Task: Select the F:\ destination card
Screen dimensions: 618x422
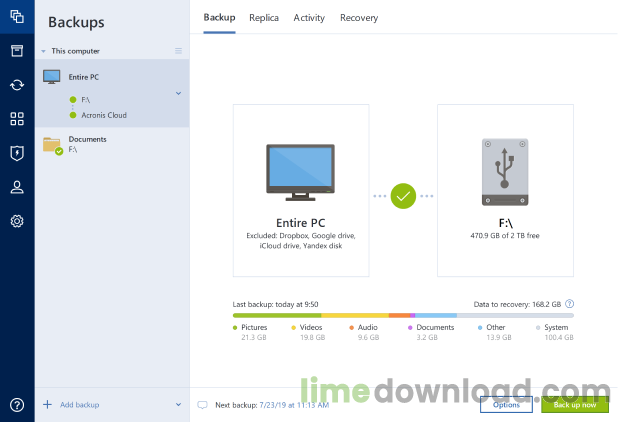Action: pyautogui.click(x=505, y=190)
